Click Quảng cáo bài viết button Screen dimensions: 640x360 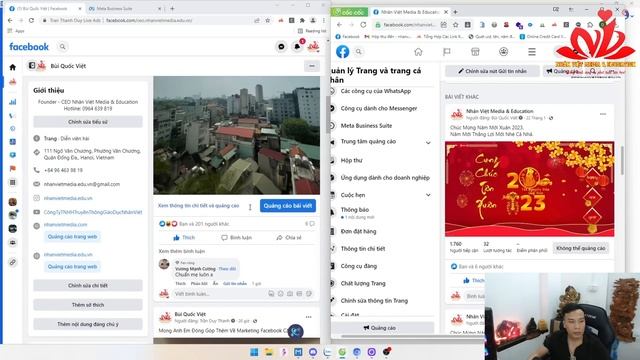click(x=288, y=206)
